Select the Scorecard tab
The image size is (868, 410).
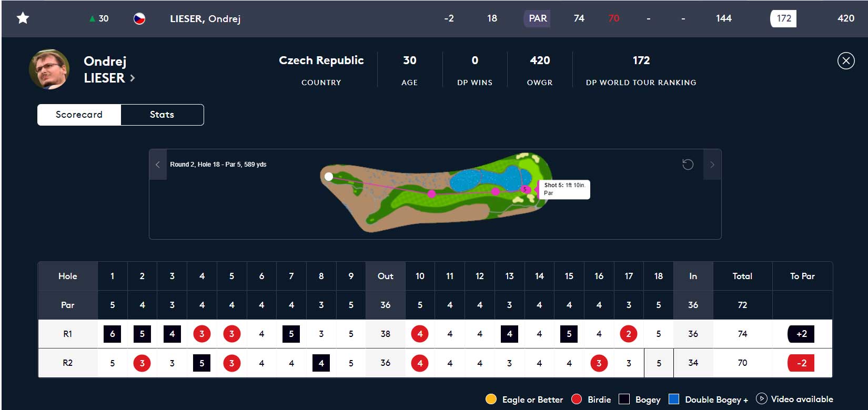click(x=79, y=115)
